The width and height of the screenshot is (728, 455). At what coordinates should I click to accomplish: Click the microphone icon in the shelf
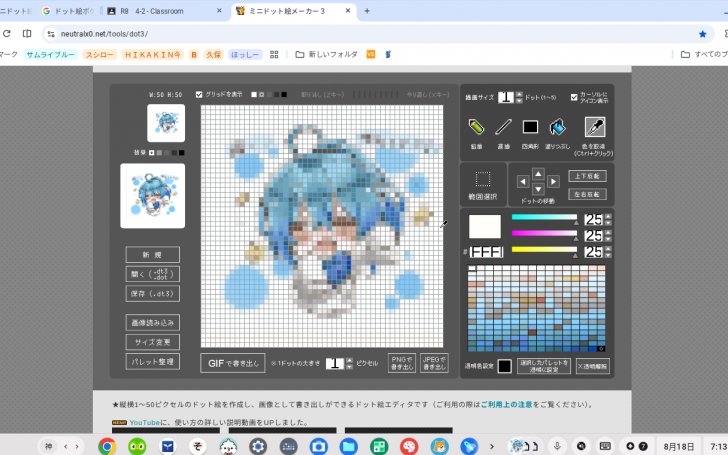point(558,446)
